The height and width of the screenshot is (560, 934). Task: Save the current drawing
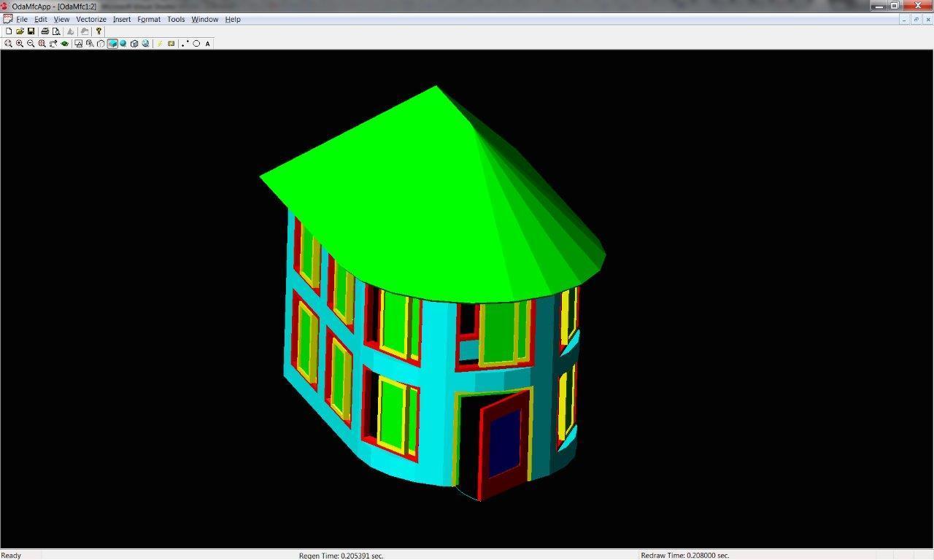pos(31,31)
